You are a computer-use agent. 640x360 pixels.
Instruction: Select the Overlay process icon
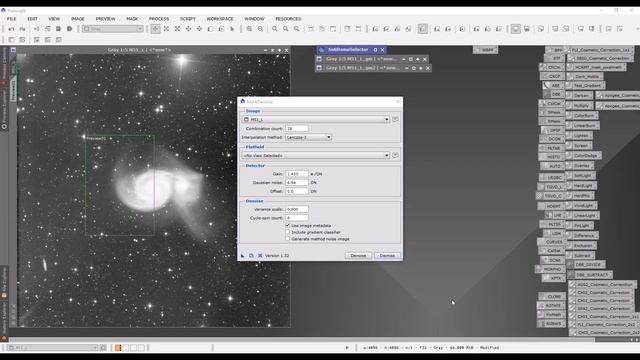coord(580,165)
